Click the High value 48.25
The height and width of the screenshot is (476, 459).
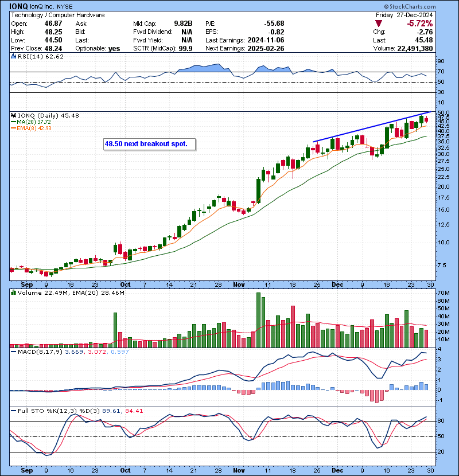tap(53, 32)
